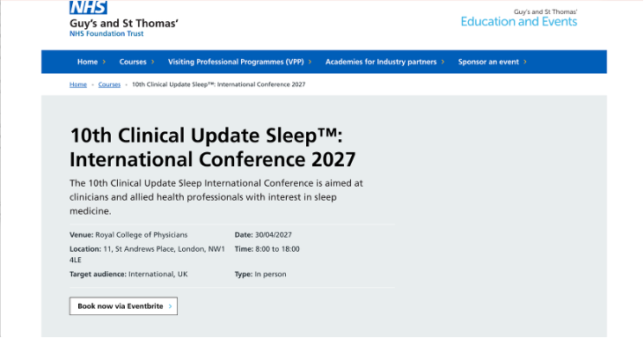Click Book now via Eventbrite button
644x338 pixels.
coord(123,306)
